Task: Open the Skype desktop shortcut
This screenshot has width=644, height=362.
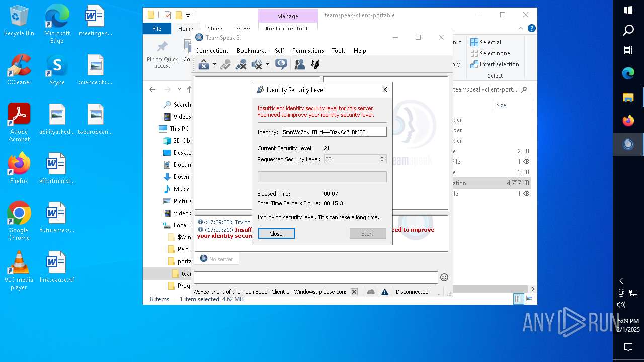Action: 57,70
